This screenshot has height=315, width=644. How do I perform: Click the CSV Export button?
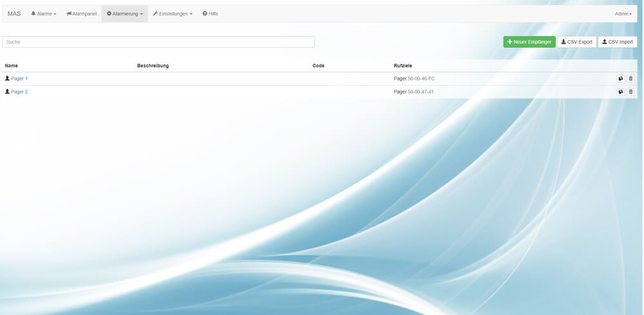click(576, 42)
